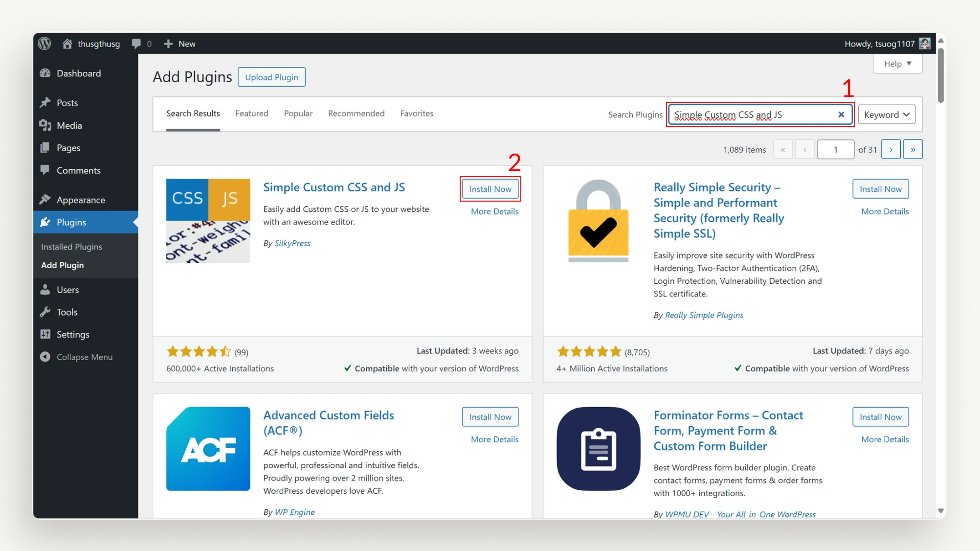The image size is (980, 551).
Task: Open the Dashboard from the sidebar
Action: [x=45, y=73]
